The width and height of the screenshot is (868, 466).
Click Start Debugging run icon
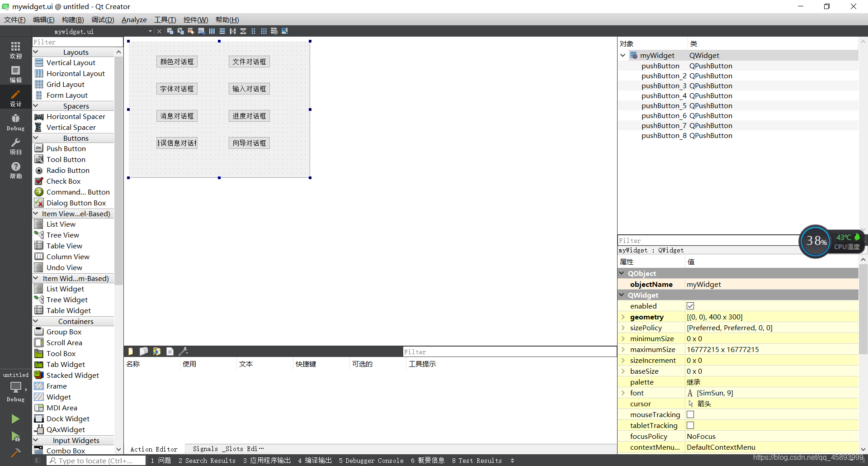[x=15, y=437]
